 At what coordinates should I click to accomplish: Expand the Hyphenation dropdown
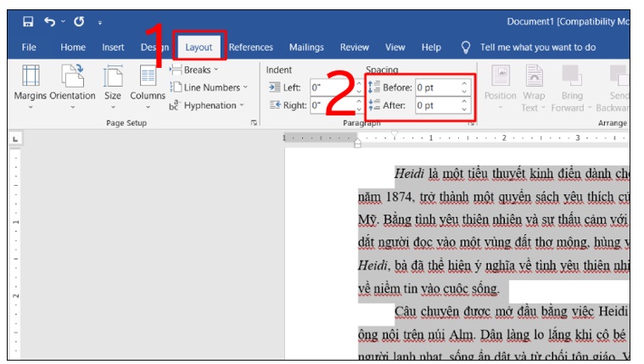pos(210,105)
